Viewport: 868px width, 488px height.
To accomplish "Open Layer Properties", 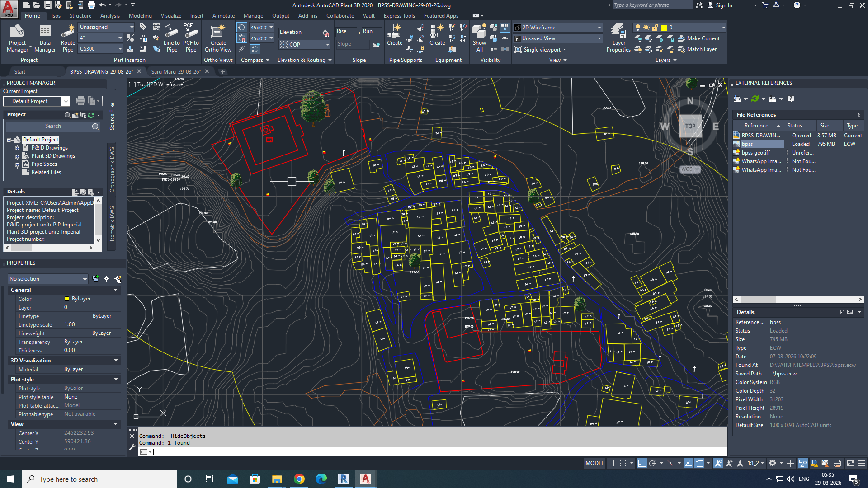I will [x=618, y=39].
